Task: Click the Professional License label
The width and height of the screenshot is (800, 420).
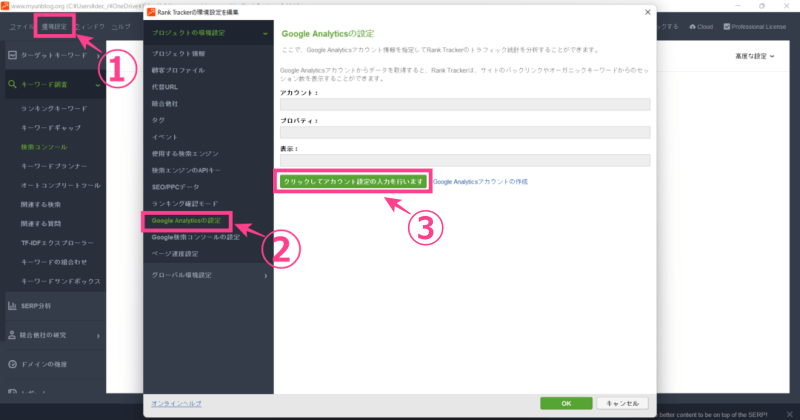Action: [759, 27]
